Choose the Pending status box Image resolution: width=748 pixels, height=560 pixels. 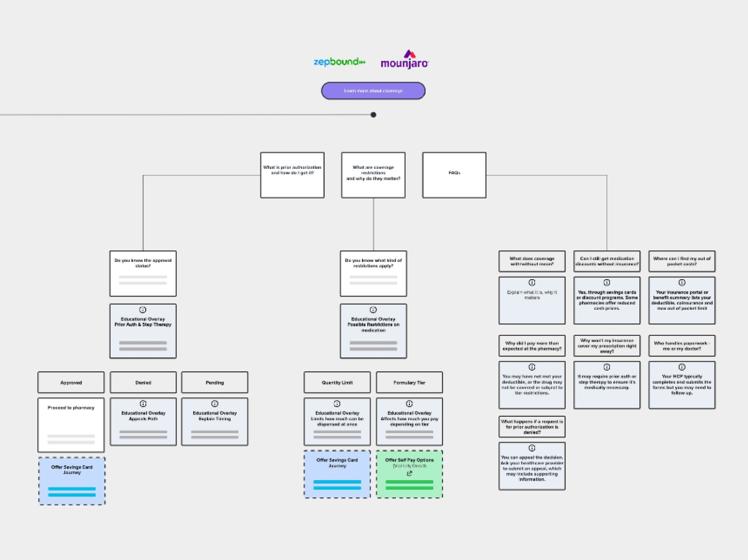(x=215, y=382)
